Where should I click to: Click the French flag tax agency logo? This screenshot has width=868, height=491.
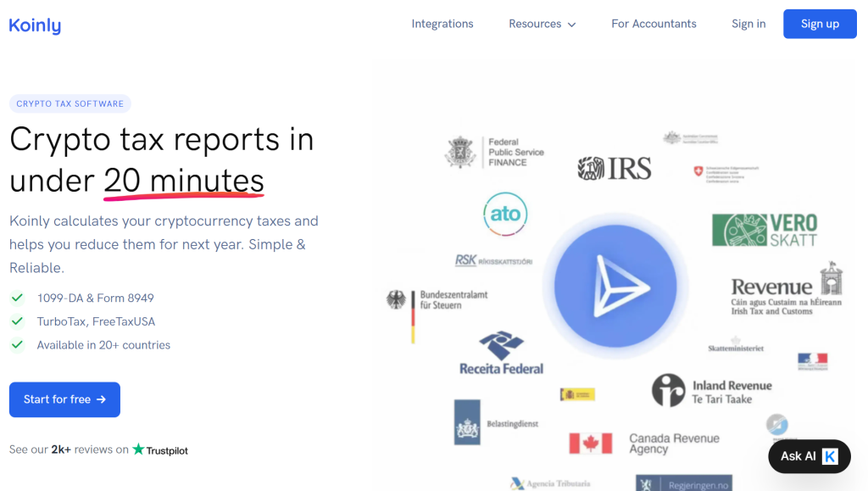(813, 361)
